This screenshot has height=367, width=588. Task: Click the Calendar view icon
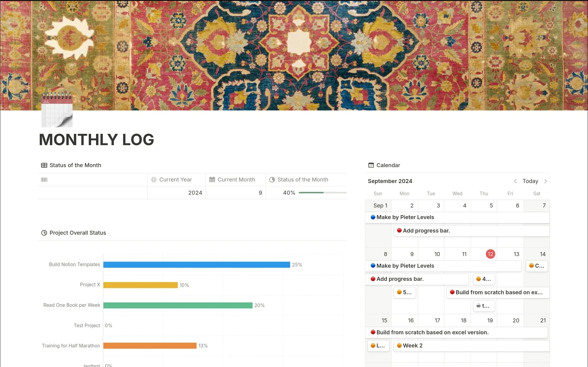(371, 165)
